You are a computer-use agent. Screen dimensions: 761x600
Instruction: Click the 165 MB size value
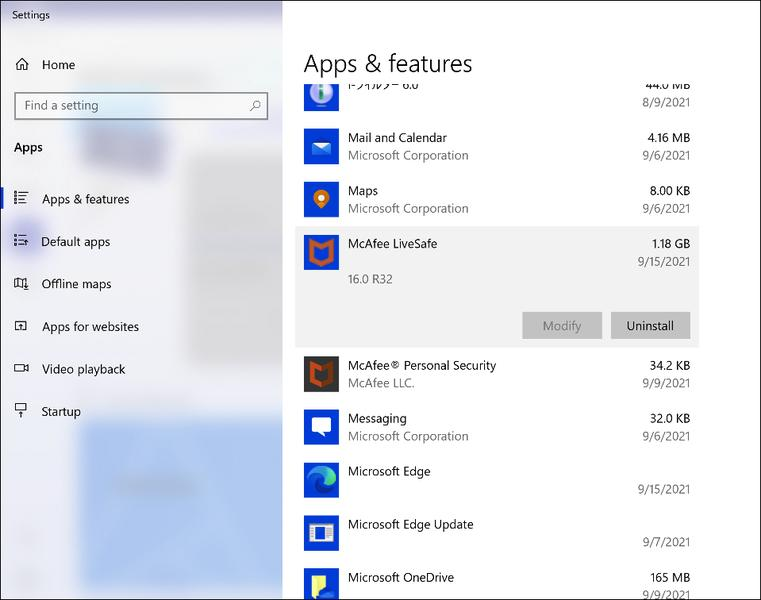click(670, 577)
